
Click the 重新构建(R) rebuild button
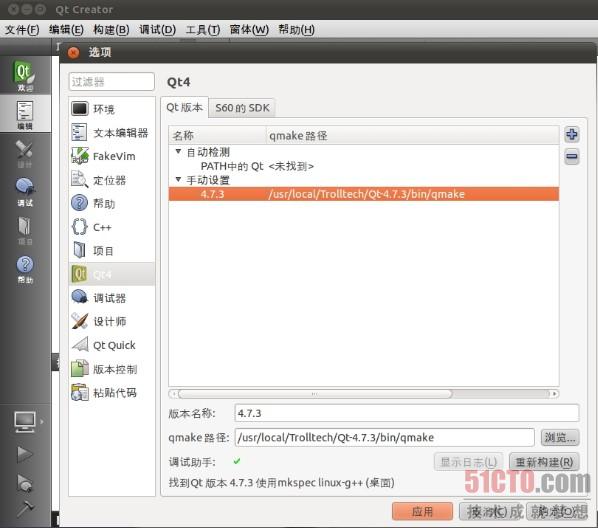[x=544, y=462]
